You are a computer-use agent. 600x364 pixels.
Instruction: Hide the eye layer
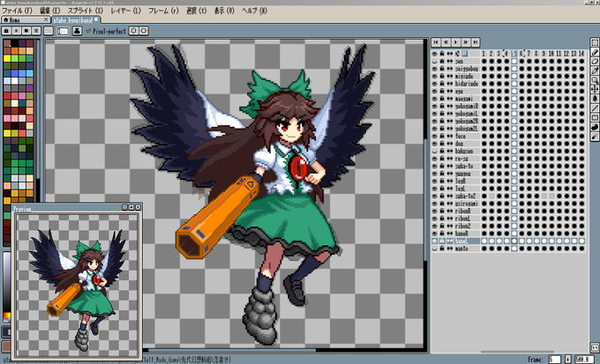434,92
